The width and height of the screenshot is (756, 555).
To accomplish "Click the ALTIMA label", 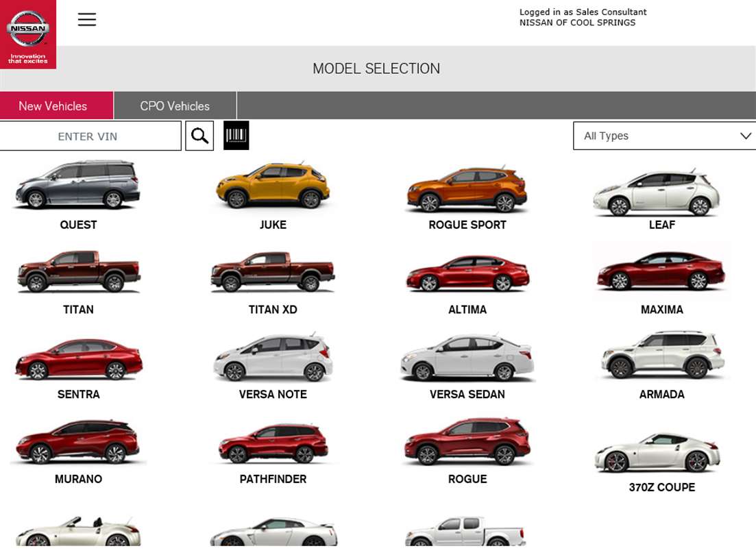I will [x=467, y=310].
